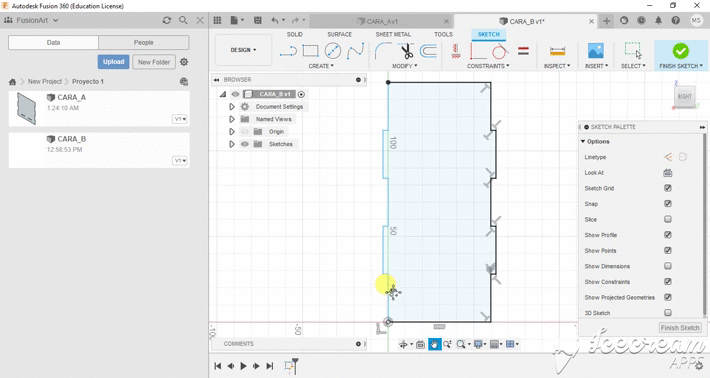Expand the Named Views node

point(232,119)
